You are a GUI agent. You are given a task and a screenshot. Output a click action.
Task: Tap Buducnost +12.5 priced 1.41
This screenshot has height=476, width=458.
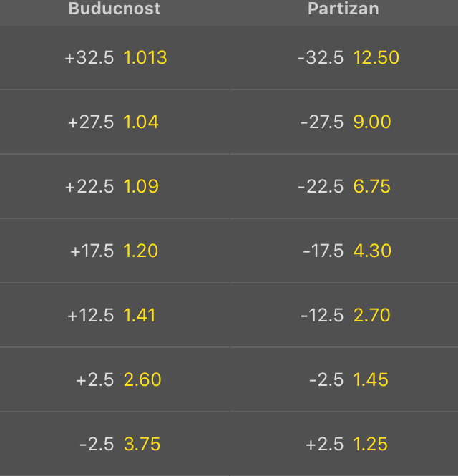114,316
